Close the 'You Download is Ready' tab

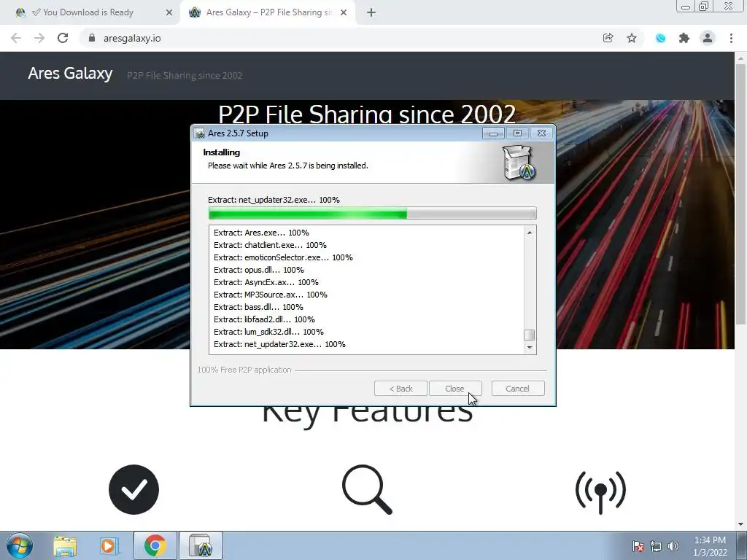point(169,12)
